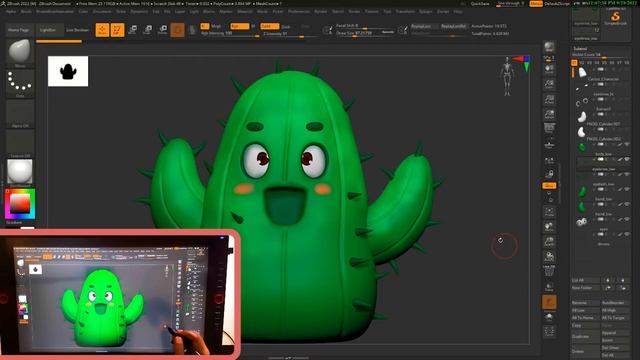
Task: Switch to the V1 subtool visibility set
Action: pos(574,62)
